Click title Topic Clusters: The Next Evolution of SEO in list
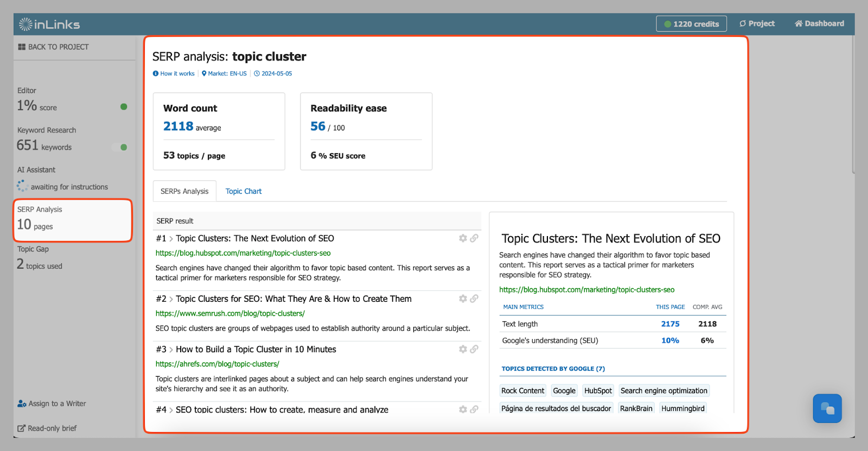The height and width of the screenshot is (451, 868). pyautogui.click(x=255, y=238)
